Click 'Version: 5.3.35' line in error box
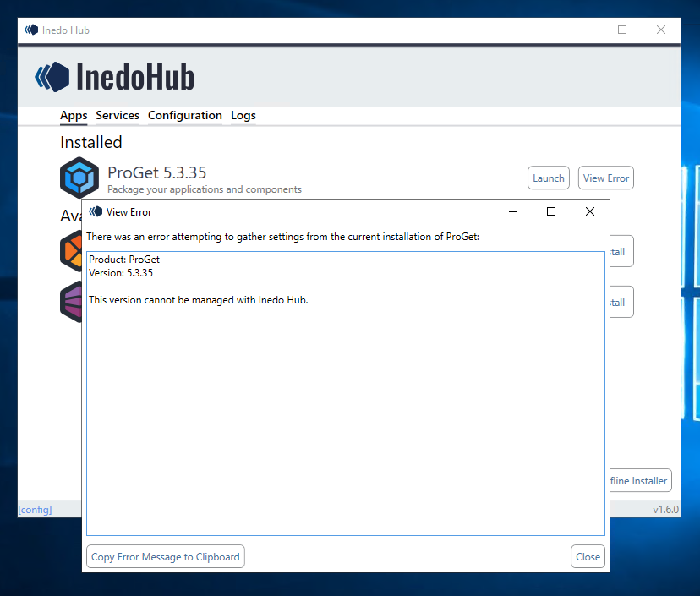700x596 pixels. coord(121,273)
